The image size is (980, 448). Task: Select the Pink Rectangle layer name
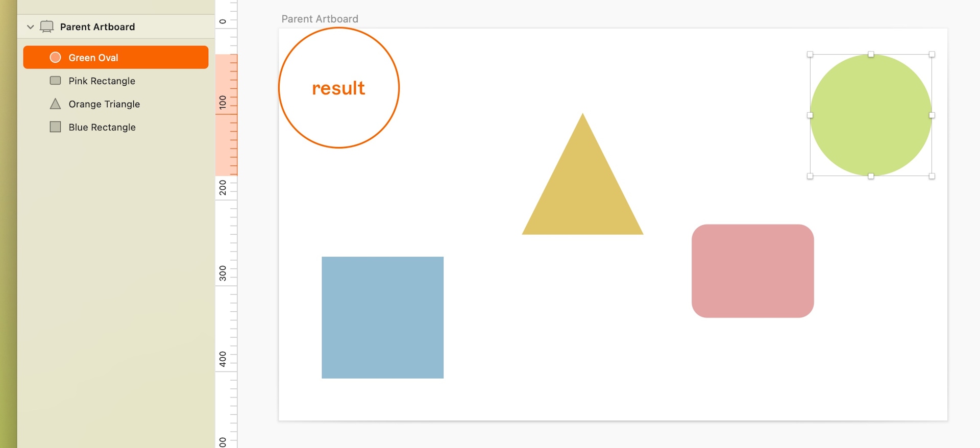click(x=102, y=81)
